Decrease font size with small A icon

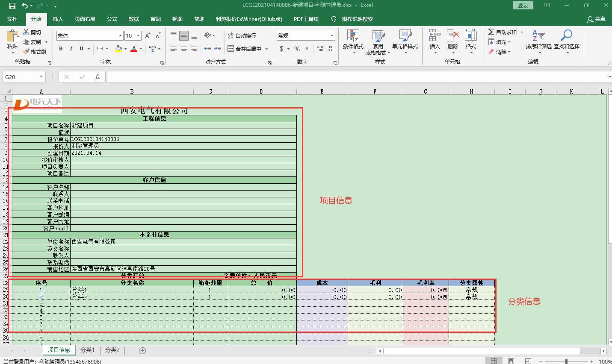click(x=158, y=36)
